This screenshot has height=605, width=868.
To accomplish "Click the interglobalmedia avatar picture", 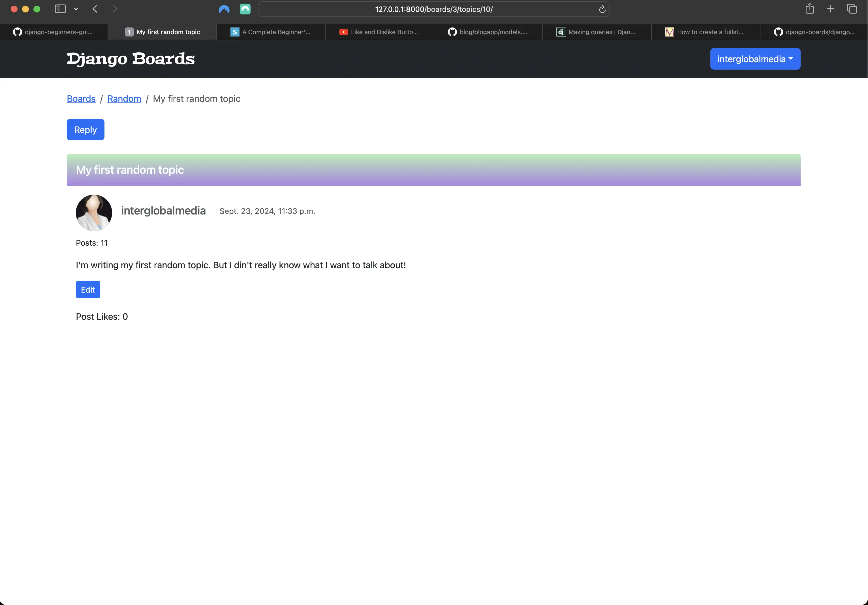I will pos(94,213).
